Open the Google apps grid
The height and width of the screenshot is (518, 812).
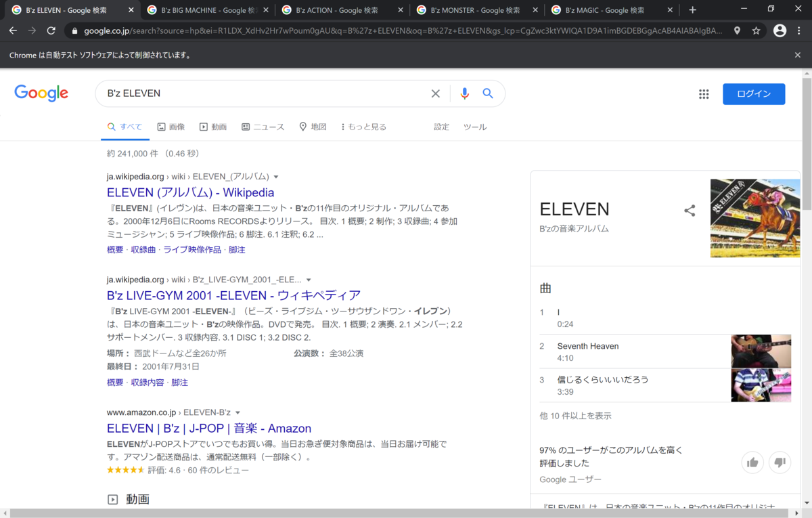pyautogui.click(x=704, y=94)
